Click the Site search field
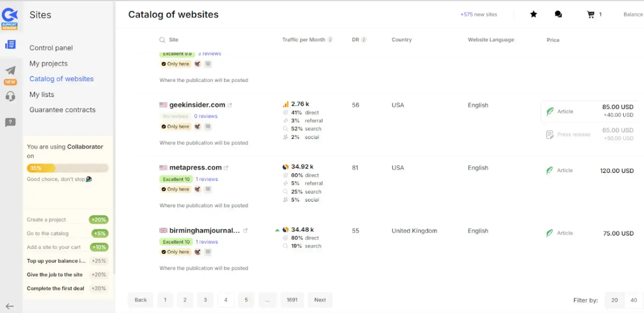The width and height of the screenshot is (644, 313). (x=174, y=40)
